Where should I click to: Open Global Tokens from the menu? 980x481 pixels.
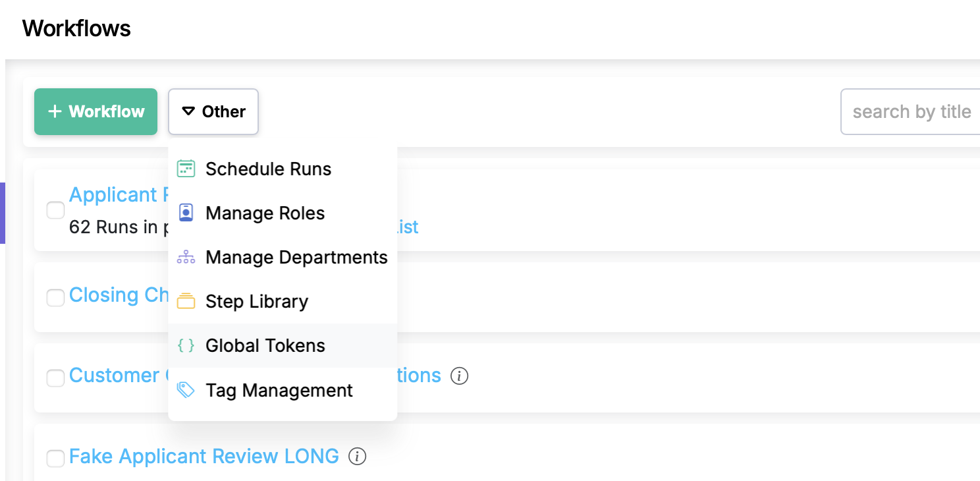pos(265,345)
